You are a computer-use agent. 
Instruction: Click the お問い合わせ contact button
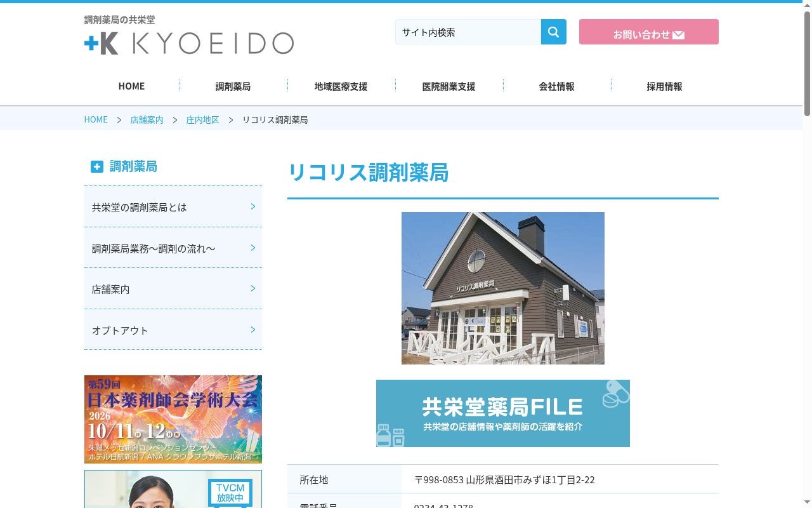648,32
